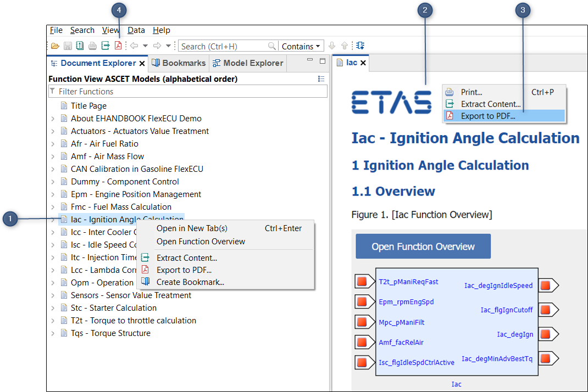The height and width of the screenshot is (392, 588).
Task: Click the magnifier icon in the search field
Action: [x=272, y=46]
